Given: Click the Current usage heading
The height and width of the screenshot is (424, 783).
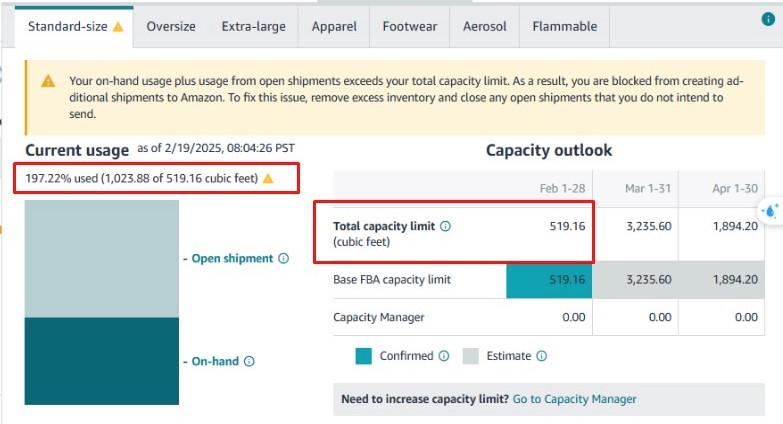Looking at the screenshot, I should (x=77, y=150).
